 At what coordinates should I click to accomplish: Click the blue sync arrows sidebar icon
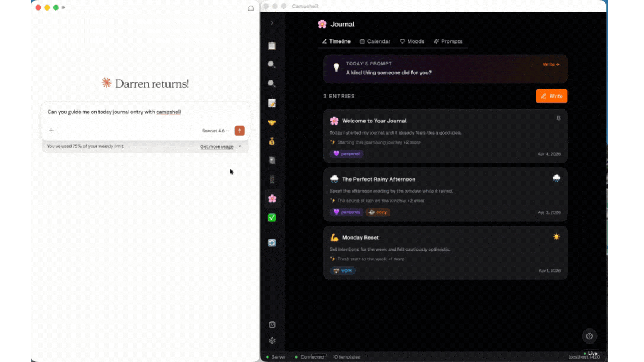pos(272,243)
